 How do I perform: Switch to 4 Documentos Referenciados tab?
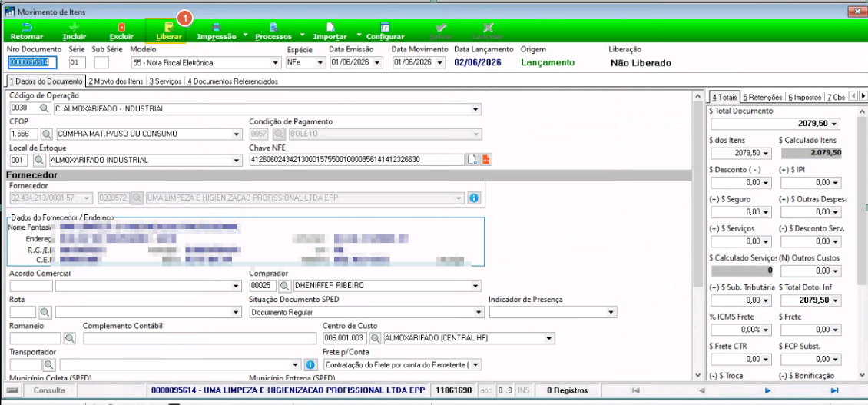[232, 81]
